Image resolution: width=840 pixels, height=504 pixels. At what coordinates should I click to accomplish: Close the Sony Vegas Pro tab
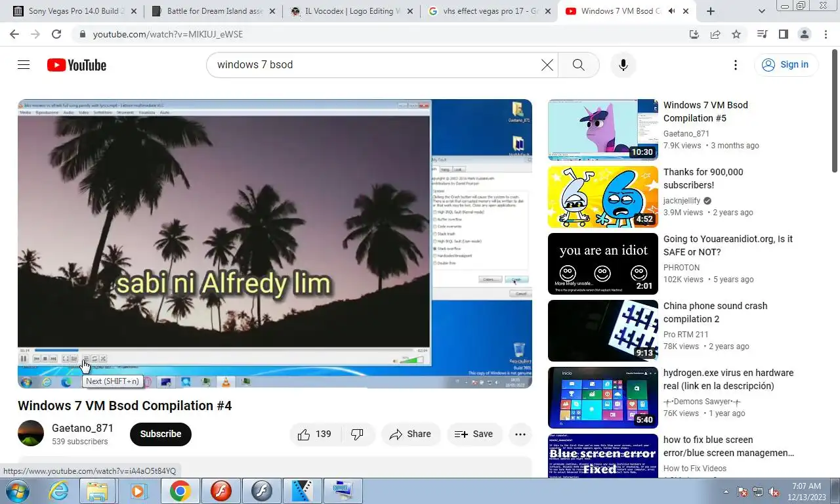(135, 11)
